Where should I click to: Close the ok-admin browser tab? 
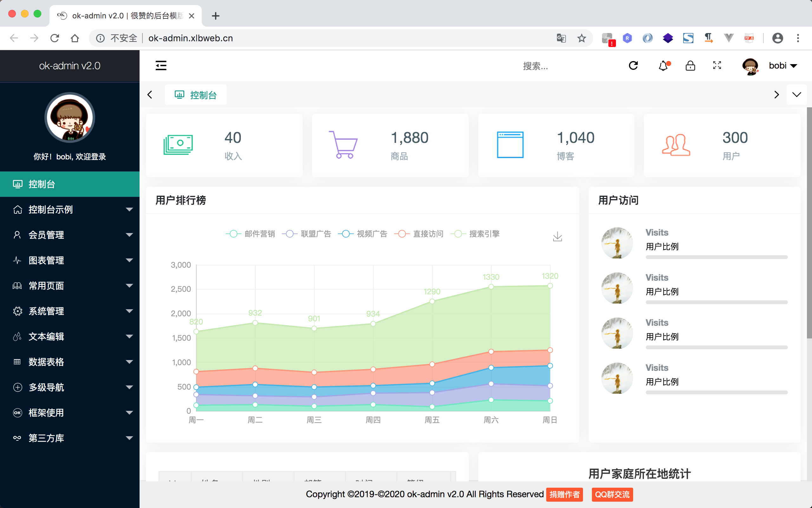(x=192, y=16)
